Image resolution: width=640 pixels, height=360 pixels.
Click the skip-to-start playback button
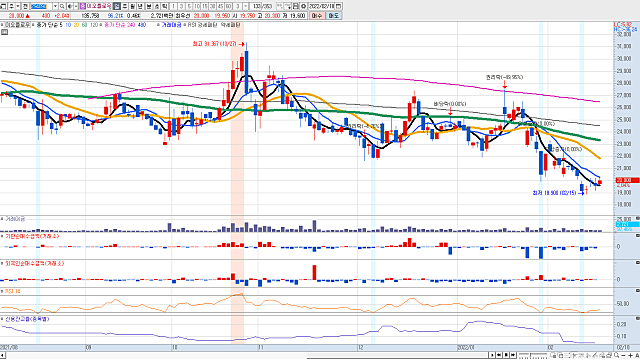(499, 356)
